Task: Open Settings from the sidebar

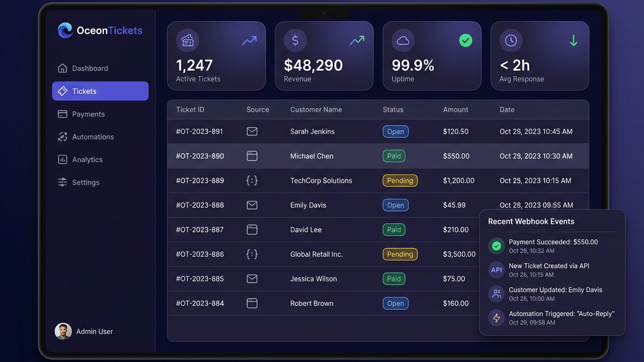Action: point(85,182)
